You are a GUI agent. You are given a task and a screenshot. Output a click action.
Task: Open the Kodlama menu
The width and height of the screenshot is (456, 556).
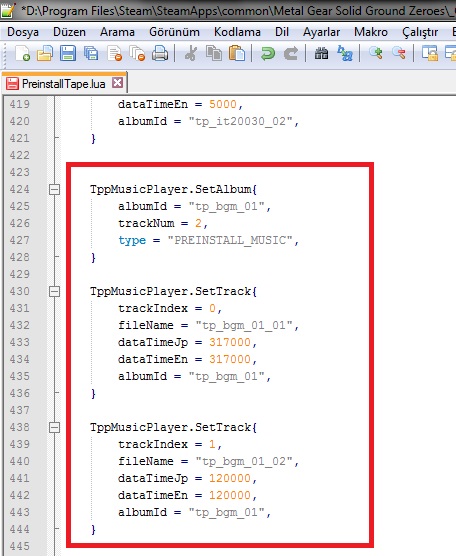point(237,32)
